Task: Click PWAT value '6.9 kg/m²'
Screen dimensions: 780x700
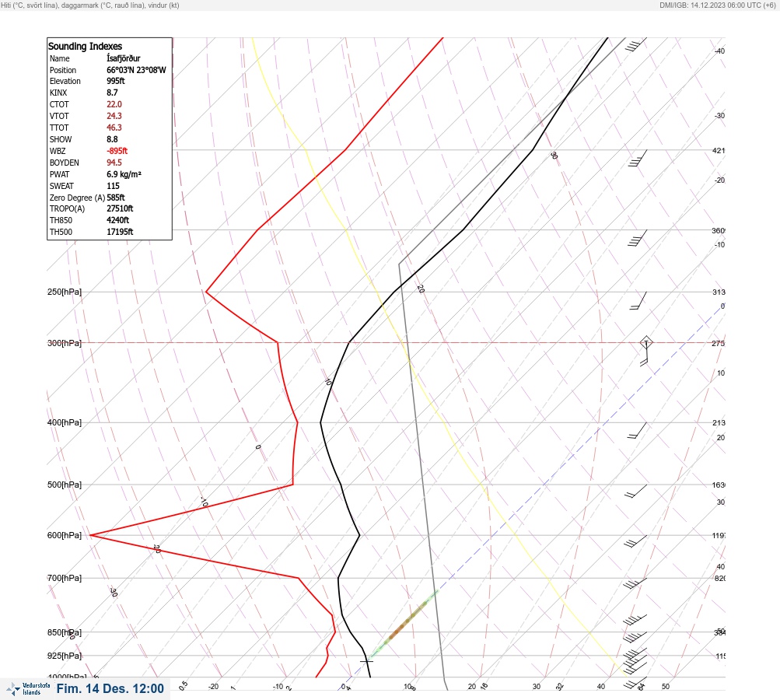Action: coord(124,174)
